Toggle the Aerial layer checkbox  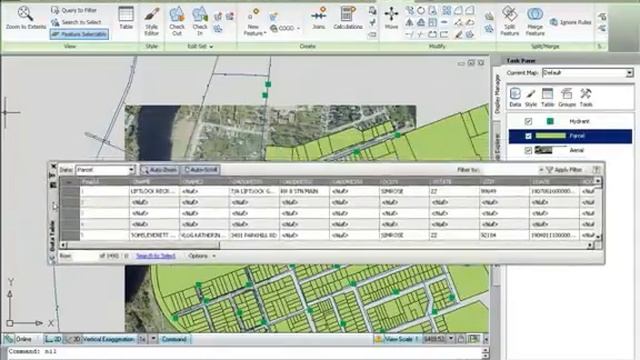point(528,151)
